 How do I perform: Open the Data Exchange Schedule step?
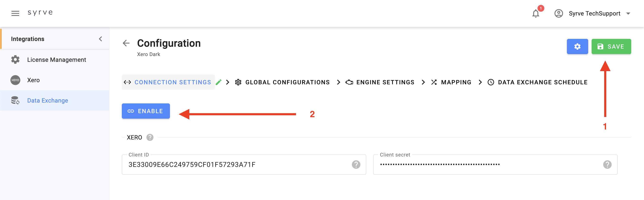click(x=537, y=82)
